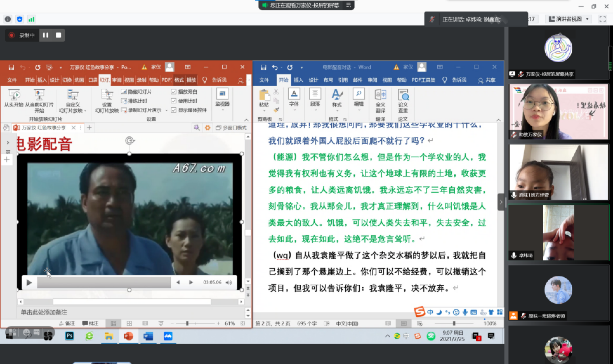Open screen-share options menu at top

(x=348, y=5)
